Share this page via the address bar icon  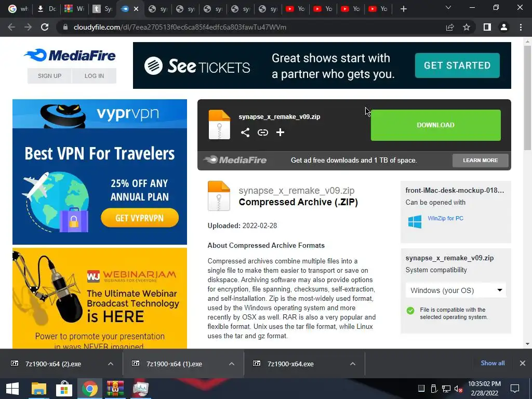pos(450,27)
